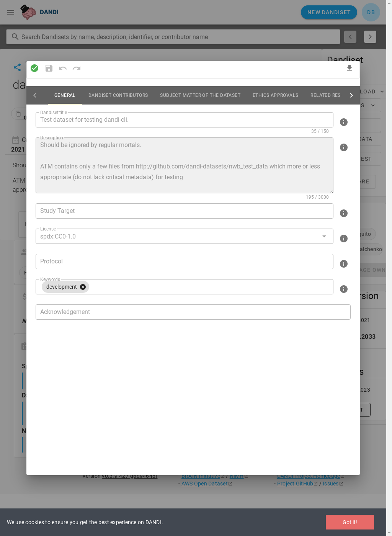Click the green validation checkmark icon
Image resolution: width=392 pixels, height=536 pixels.
[x=34, y=68]
